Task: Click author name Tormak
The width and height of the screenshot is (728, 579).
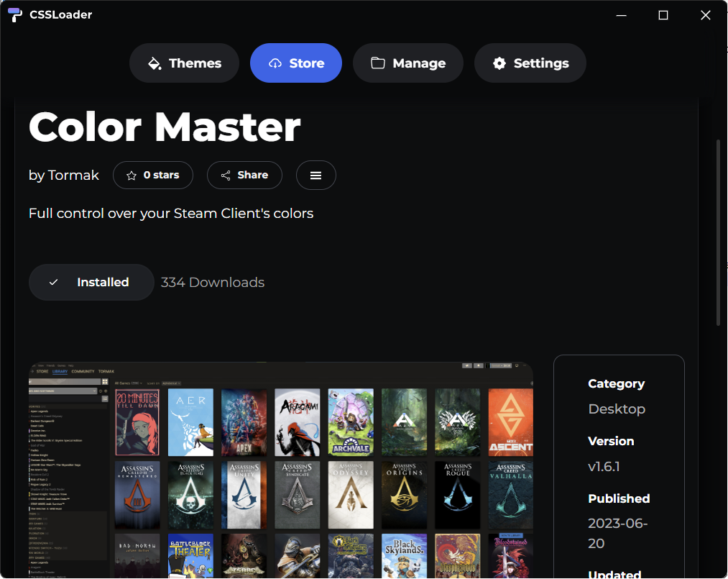Action: click(x=73, y=175)
